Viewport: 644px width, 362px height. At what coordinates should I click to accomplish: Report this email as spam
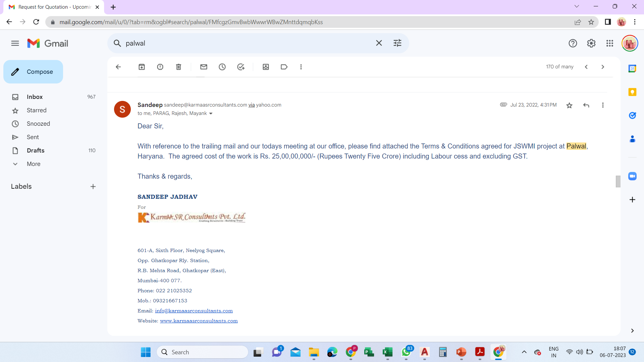coord(160,67)
